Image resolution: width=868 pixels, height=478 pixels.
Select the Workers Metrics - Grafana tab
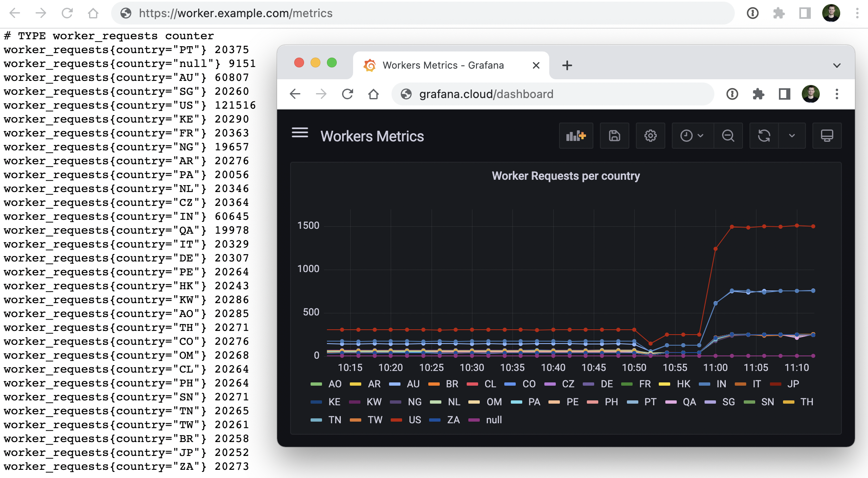point(443,65)
